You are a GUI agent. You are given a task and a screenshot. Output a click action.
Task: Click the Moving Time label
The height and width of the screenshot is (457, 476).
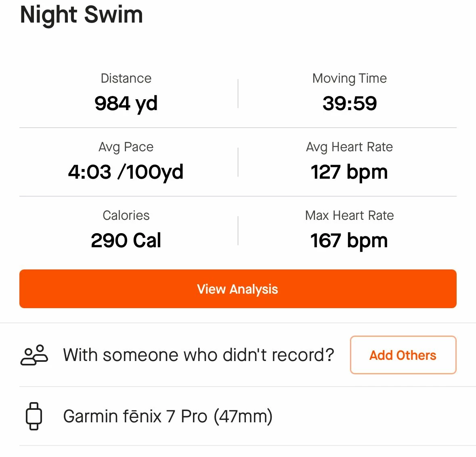pos(349,79)
